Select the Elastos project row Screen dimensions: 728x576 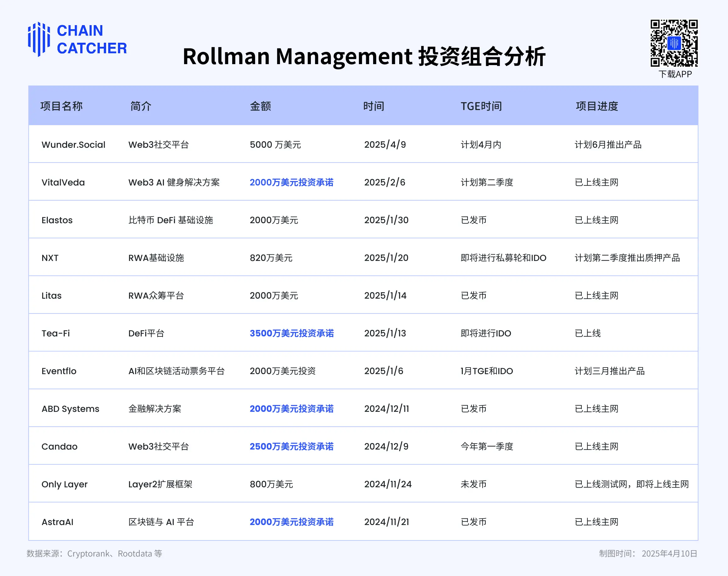[x=57, y=220]
